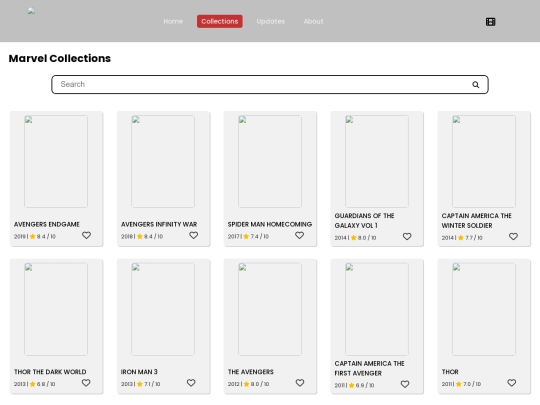
Task: Open Thor The Dark World poster thumbnail
Action: [56, 309]
